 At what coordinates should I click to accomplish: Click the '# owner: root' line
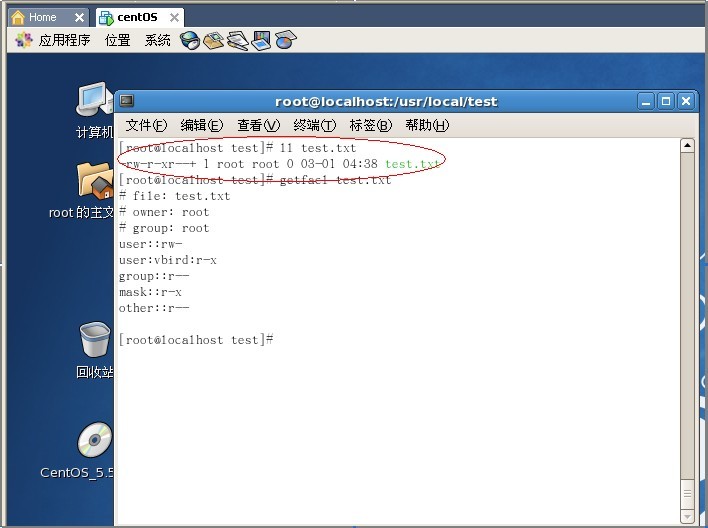(x=164, y=212)
